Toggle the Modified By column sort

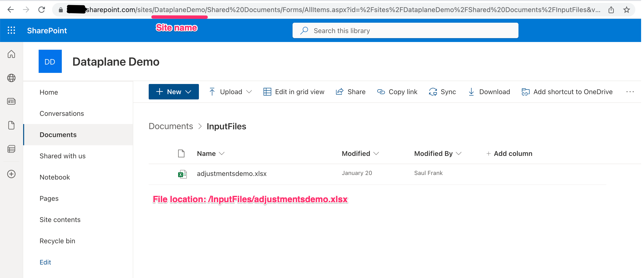(x=437, y=153)
